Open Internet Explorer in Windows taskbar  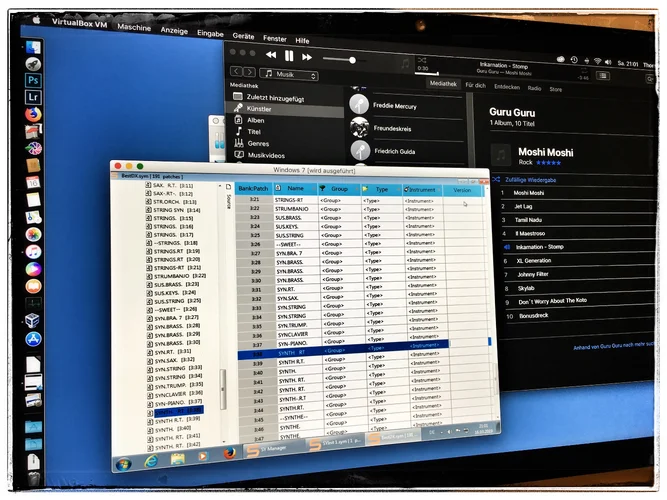coord(151,461)
